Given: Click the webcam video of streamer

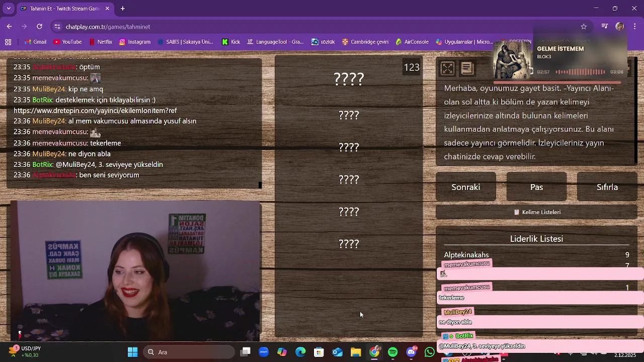Looking at the screenshot, I should 135,270.
